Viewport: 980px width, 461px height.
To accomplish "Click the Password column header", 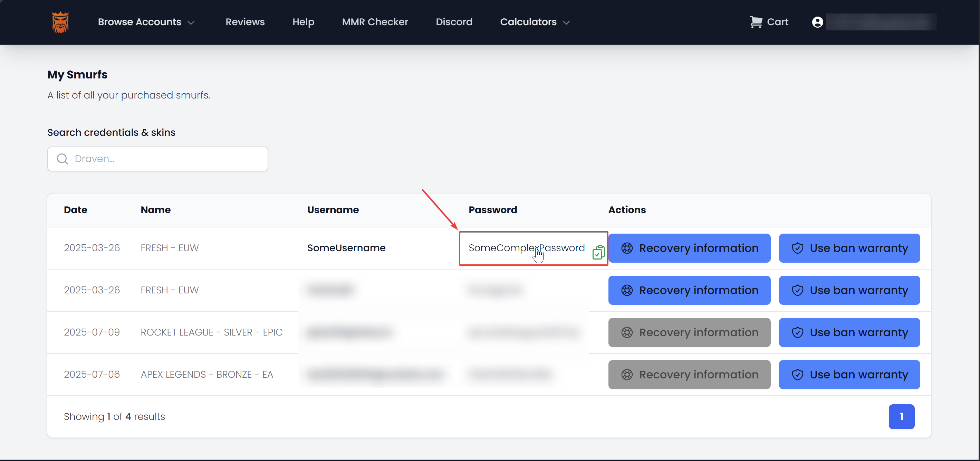I will pos(493,210).
